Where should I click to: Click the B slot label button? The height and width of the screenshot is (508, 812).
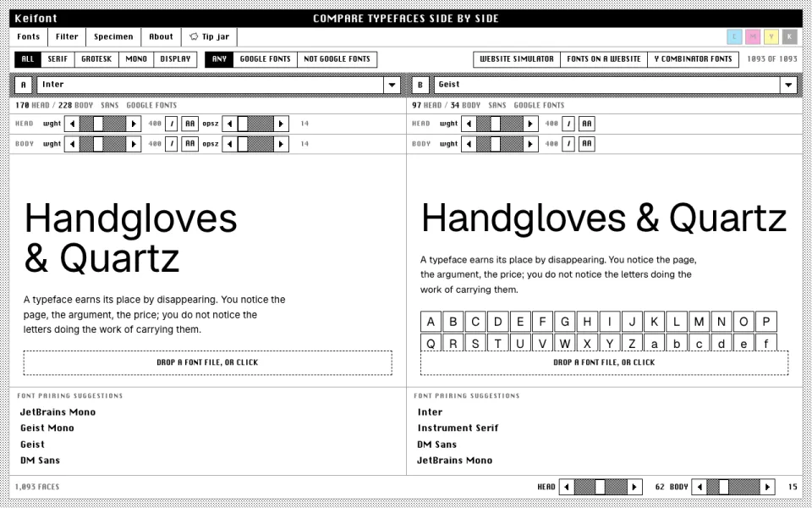[420, 85]
